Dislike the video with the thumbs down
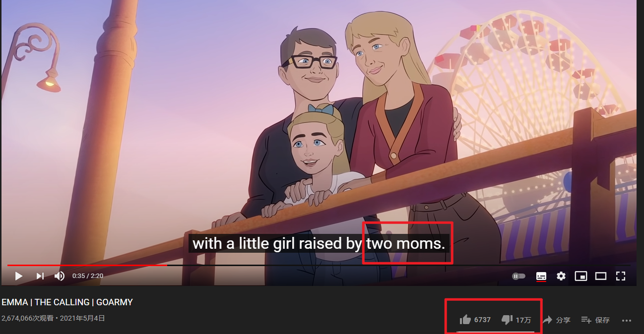Viewport: 644px width, 334px height. click(507, 320)
